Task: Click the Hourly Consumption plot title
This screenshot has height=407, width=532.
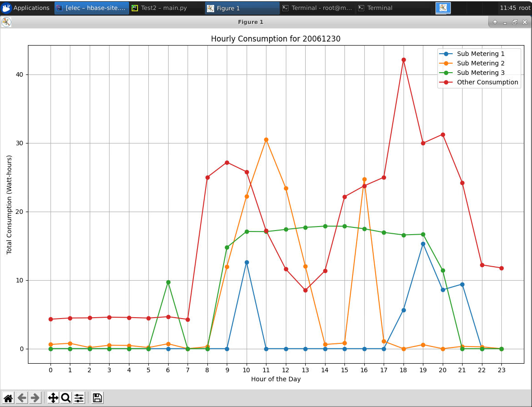Action: pos(275,39)
